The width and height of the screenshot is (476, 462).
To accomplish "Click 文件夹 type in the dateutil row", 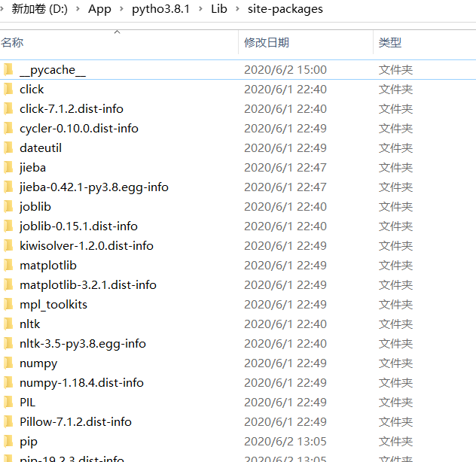I will (x=396, y=148).
